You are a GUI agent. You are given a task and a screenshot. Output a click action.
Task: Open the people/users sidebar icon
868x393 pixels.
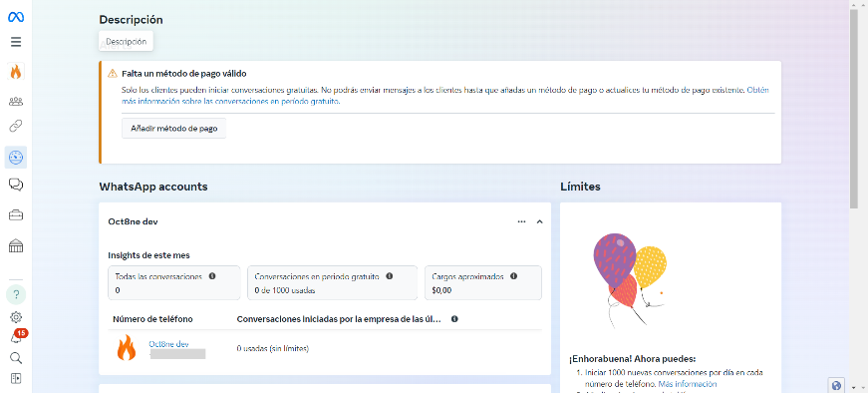(16, 102)
